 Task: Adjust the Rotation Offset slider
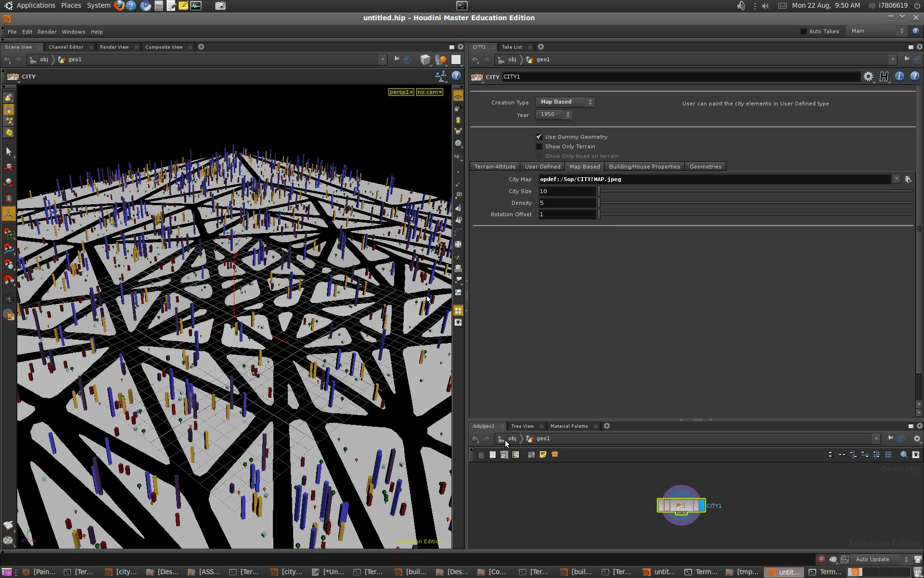point(755,214)
